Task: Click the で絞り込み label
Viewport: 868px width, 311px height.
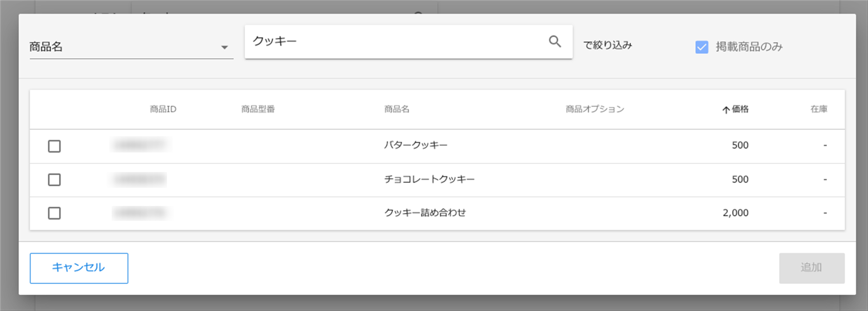Action: pos(608,45)
